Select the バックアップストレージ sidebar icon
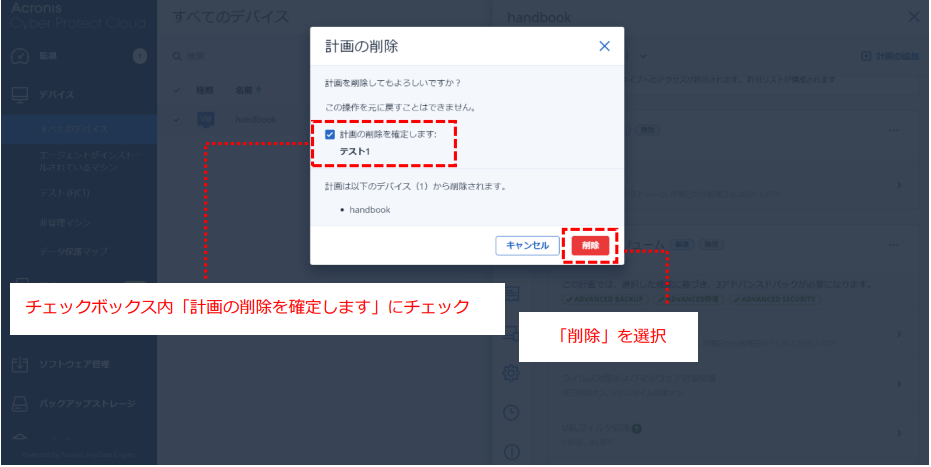931x467 pixels. coord(19,405)
